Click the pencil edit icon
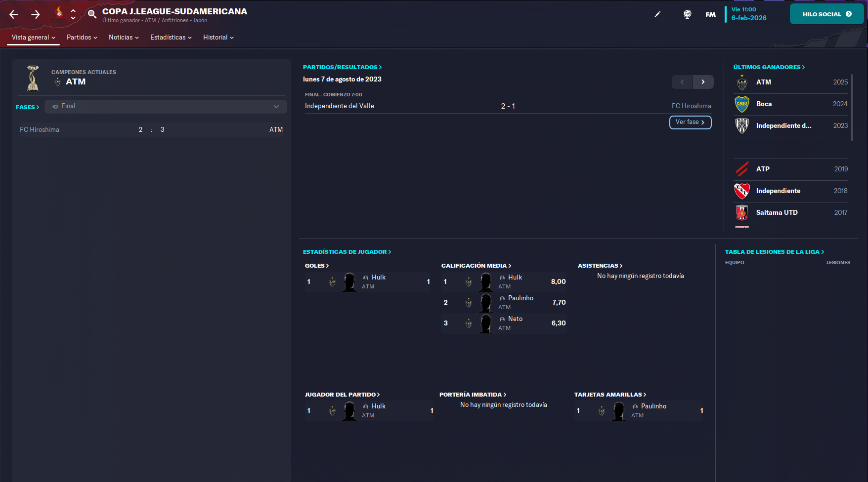 pyautogui.click(x=657, y=14)
